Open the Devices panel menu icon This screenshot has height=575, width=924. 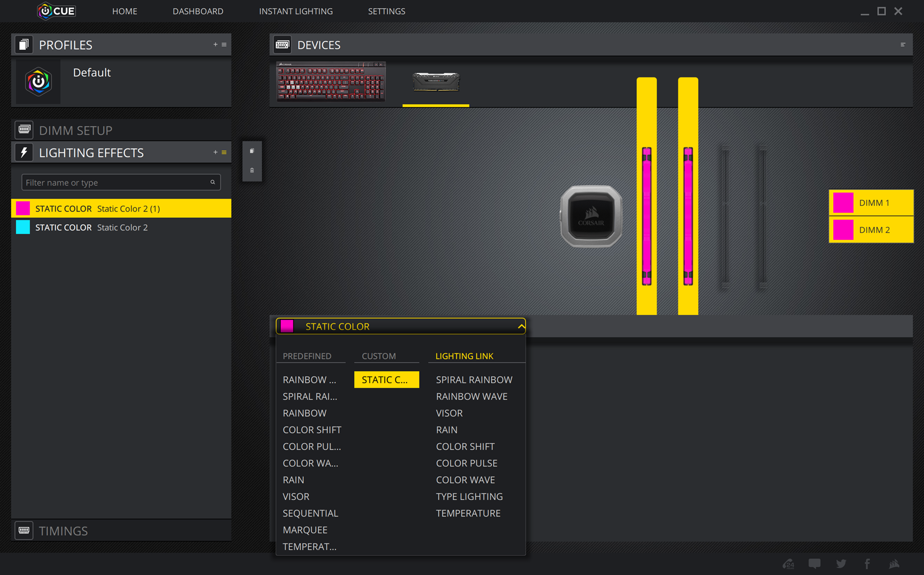point(903,44)
